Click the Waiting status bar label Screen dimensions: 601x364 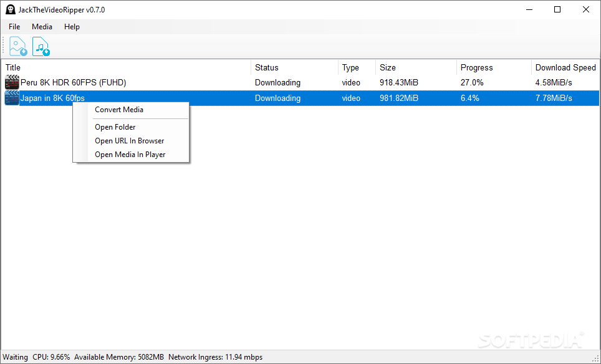[x=16, y=357]
